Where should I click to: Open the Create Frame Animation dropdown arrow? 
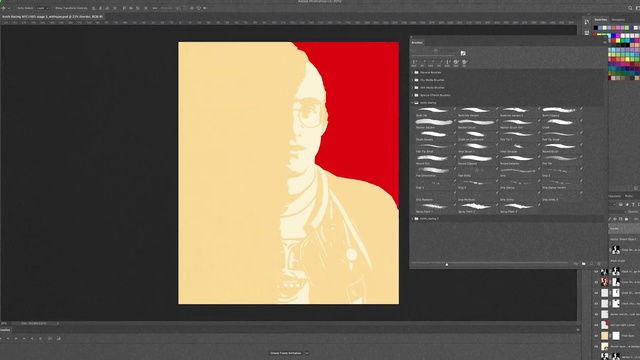(307, 353)
